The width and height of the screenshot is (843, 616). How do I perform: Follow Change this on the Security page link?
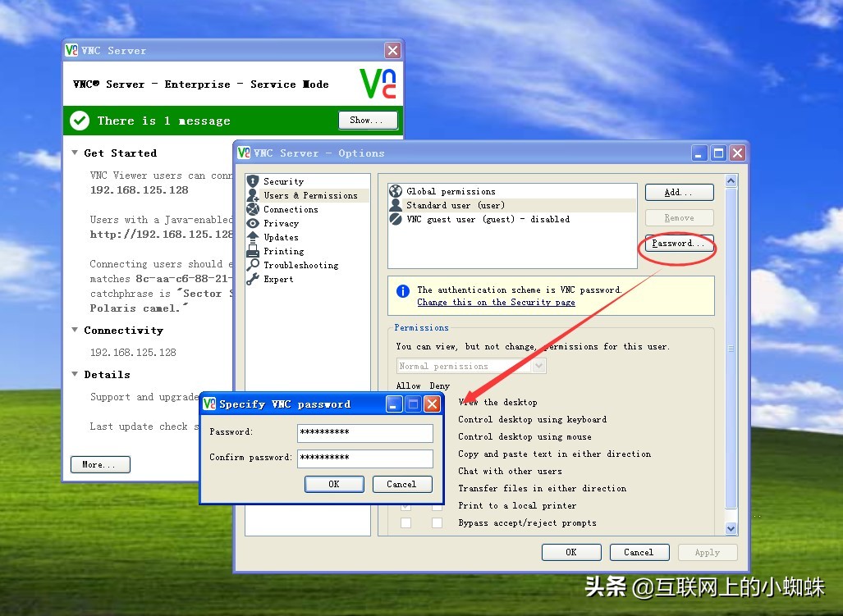pos(496,303)
